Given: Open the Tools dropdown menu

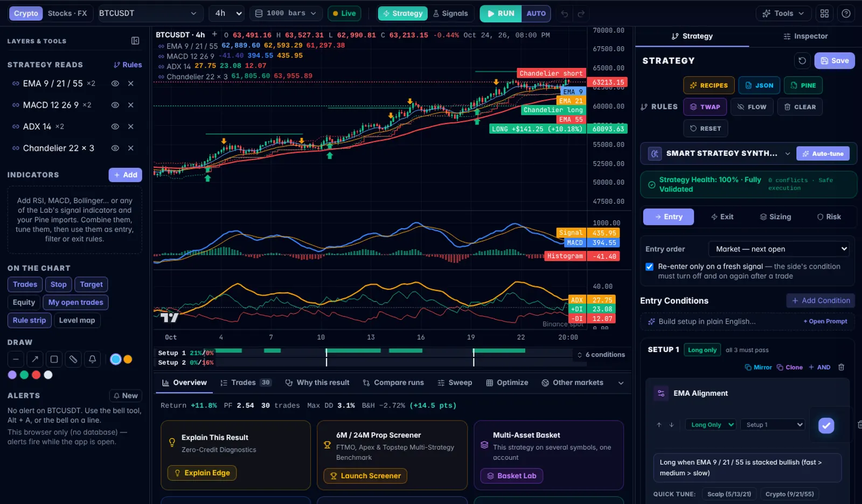Looking at the screenshot, I should tap(783, 13).
